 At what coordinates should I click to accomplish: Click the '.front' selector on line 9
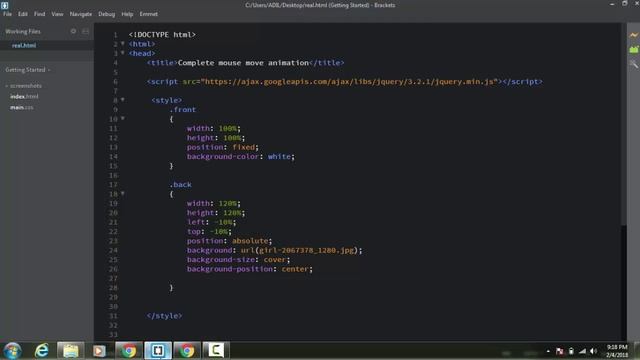pos(182,109)
